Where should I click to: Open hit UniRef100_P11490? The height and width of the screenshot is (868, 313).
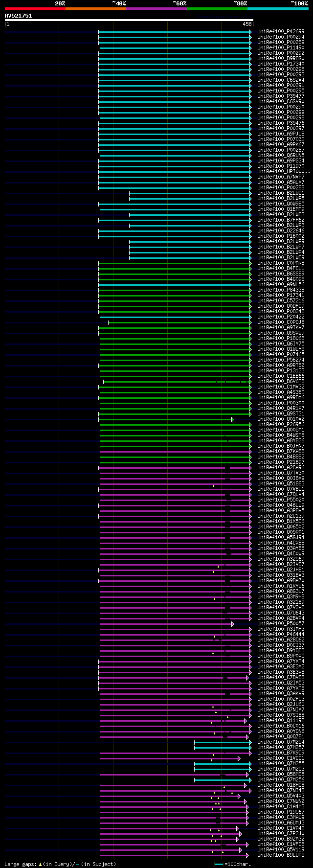[x=281, y=48]
